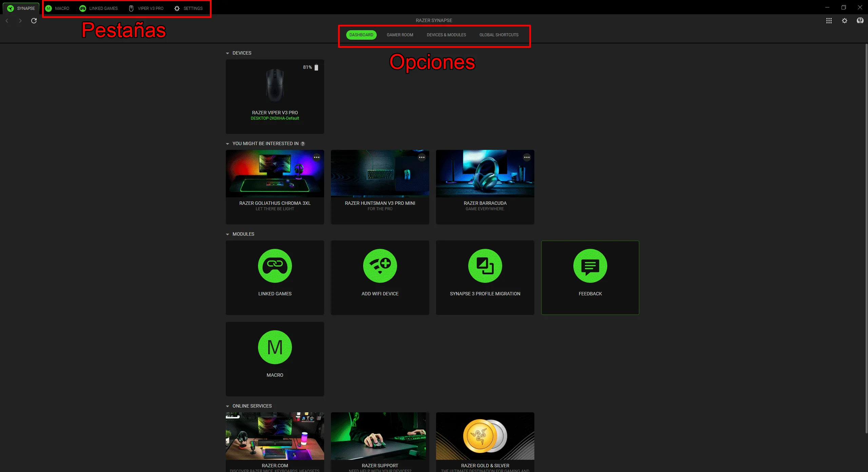The width and height of the screenshot is (868, 472).
Task: Open more options on the Goliathus Chroma 3XL card
Action: 317,157
